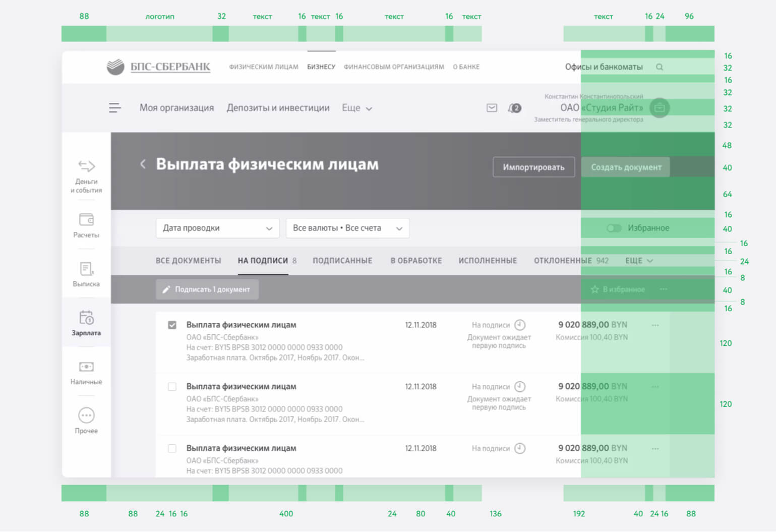The width and height of the screenshot is (776, 532).
Task: Switch to ИСПОЛНЕННЫЕ tab
Action: 488,261
